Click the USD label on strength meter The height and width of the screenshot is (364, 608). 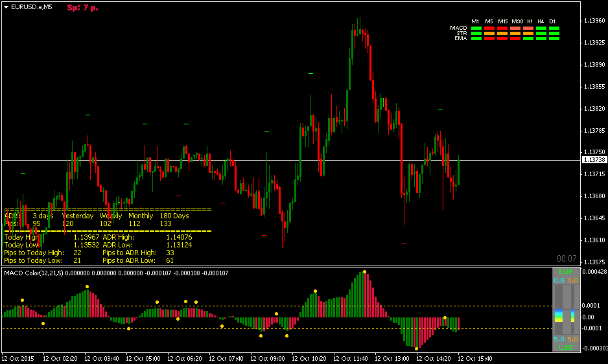point(566,347)
